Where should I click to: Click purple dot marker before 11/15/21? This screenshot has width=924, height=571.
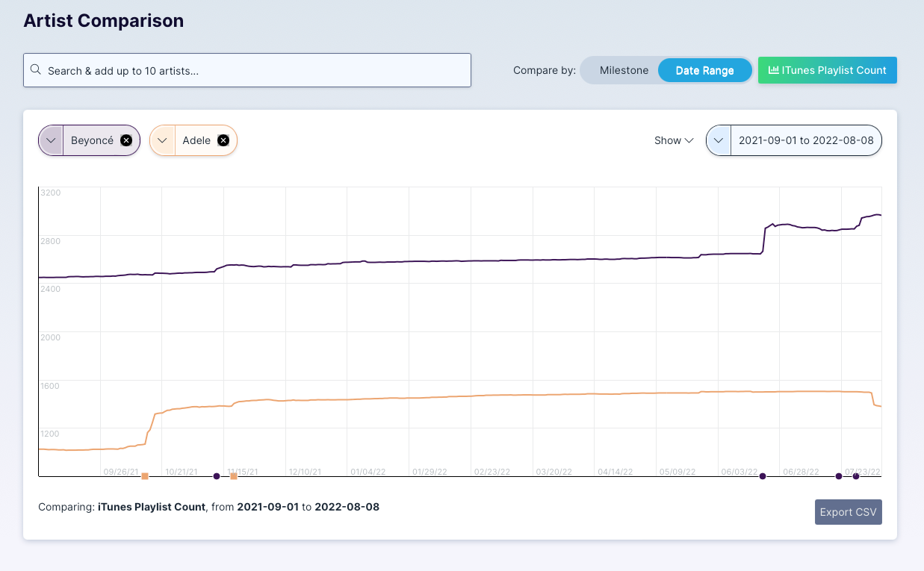coord(217,476)
